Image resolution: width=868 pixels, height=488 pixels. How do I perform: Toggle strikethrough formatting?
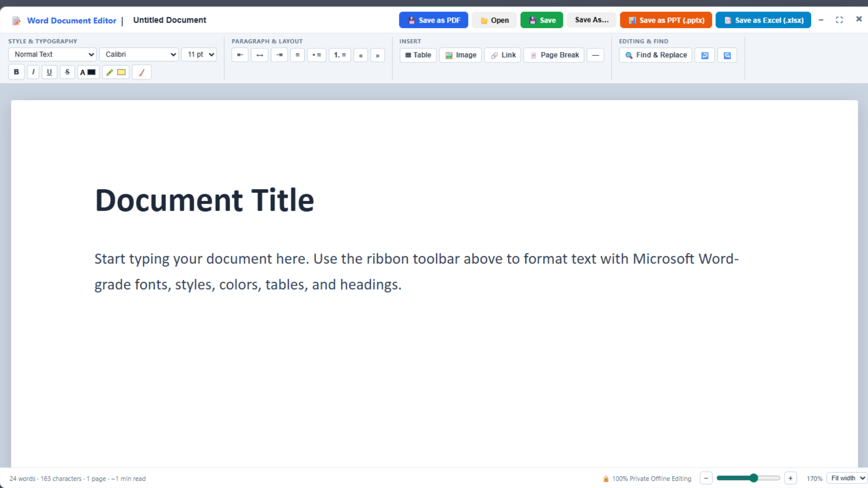pyautogui.click(x=67, y=72)
